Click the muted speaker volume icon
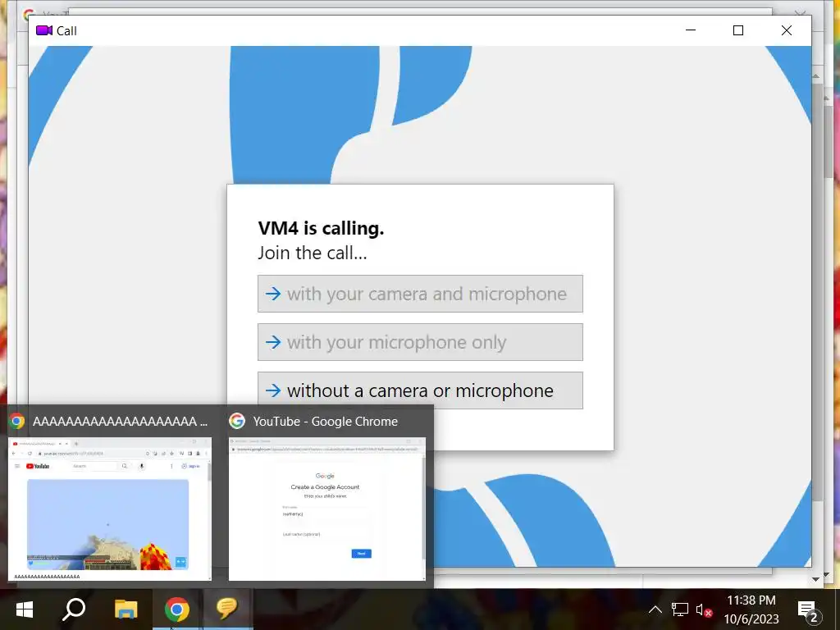 tap(704, 609)
